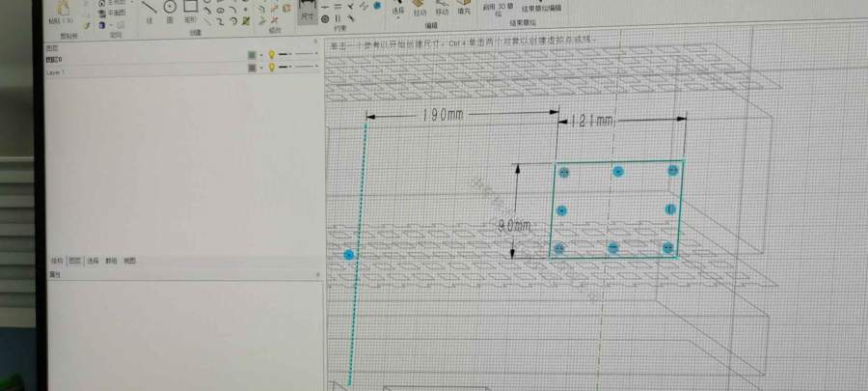Viewport: 868px width, 391px height.
Task: Switch to the 选择 selection tab
Action: click(93, 261)
